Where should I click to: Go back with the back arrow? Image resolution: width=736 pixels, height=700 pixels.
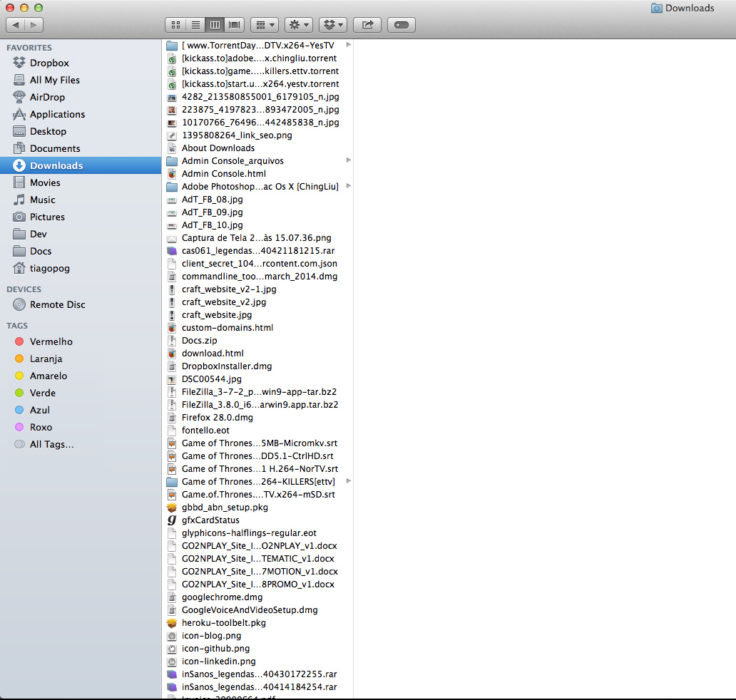point(15,24)
